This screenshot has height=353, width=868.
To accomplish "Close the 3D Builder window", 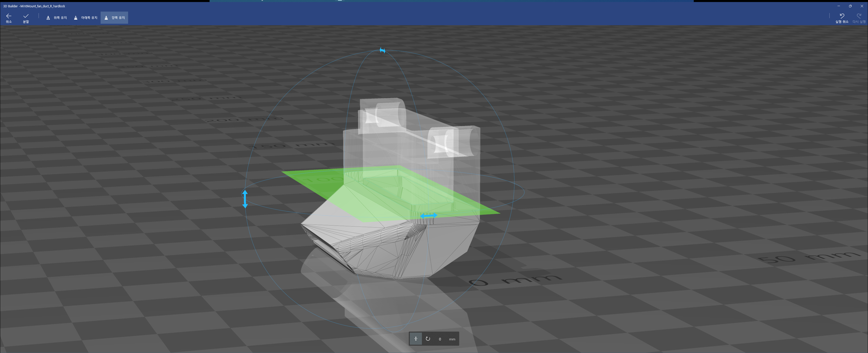I will coord(862,6).
